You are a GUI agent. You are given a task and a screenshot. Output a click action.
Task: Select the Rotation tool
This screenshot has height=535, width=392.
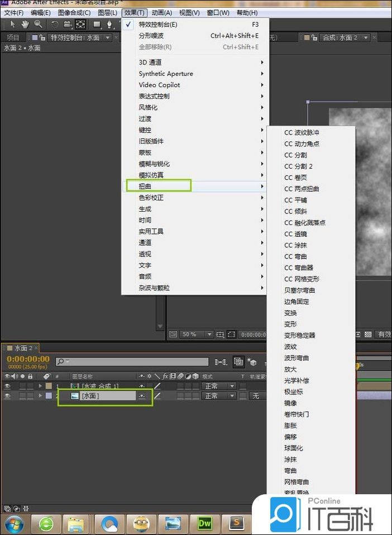[x=55, y=24]
